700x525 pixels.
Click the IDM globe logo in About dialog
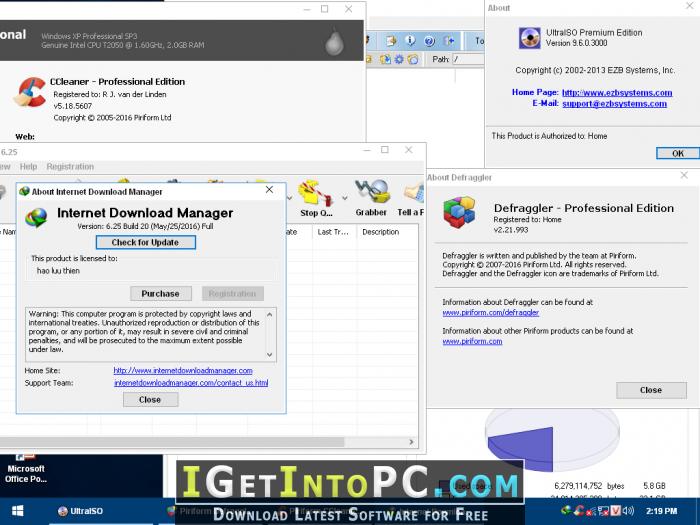click(x=37, y=218)
